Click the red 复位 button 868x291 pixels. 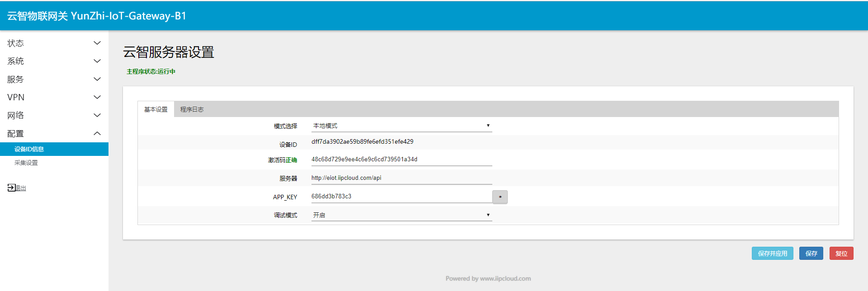coord(841,253)
